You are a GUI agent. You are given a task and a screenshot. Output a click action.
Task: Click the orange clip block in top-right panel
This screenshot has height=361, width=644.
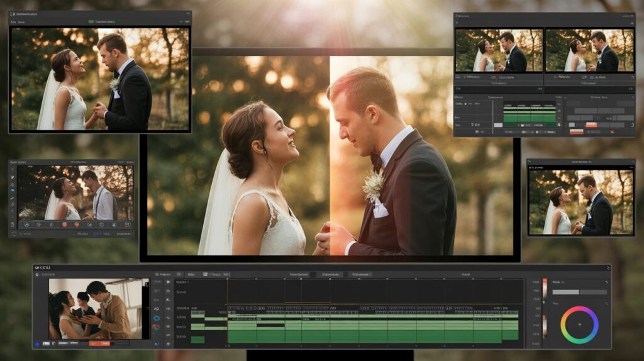(x=591, y=125)
